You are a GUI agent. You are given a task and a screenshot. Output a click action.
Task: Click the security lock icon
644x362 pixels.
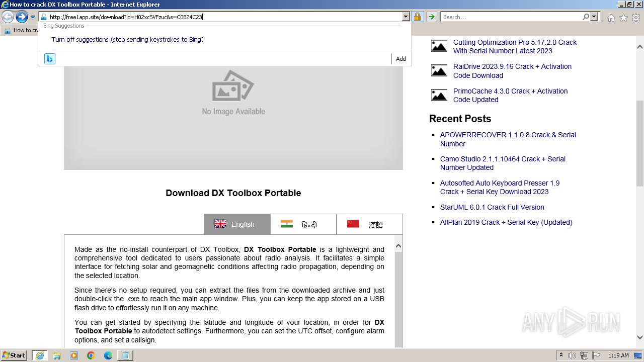point(418,17)
